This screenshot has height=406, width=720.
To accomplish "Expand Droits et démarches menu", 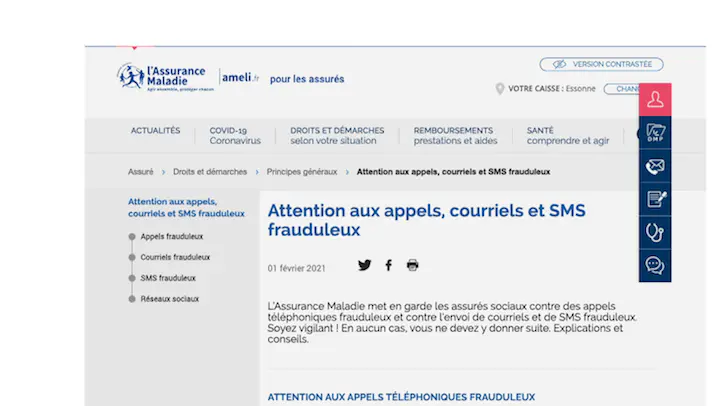I will tap(337, 135).
